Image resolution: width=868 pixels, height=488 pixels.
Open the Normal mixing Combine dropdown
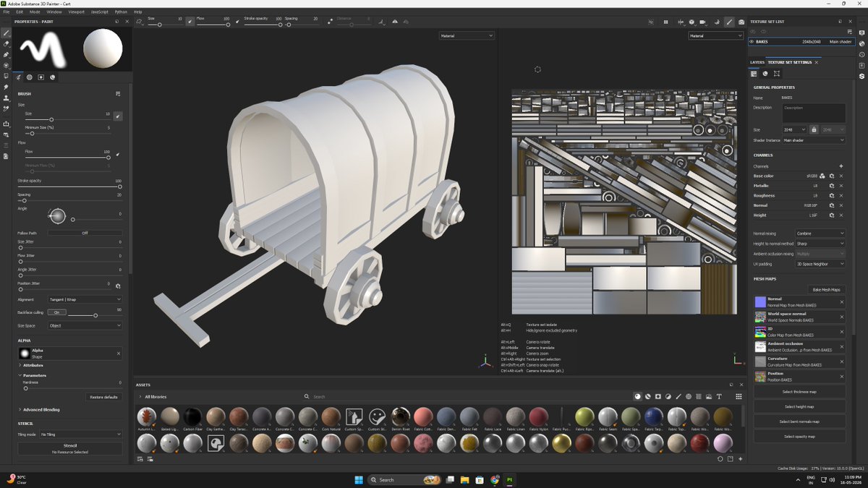click(820, 234)
